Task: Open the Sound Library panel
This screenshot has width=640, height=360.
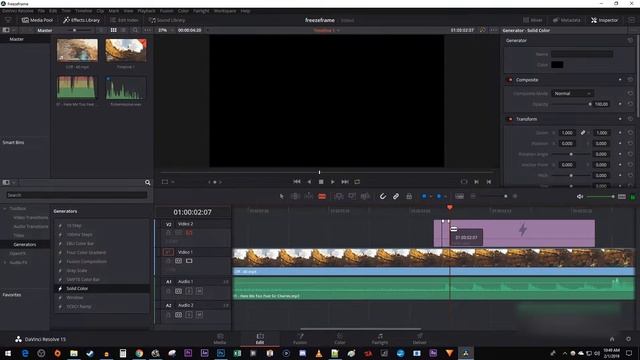Action: [x=167, y=20]
